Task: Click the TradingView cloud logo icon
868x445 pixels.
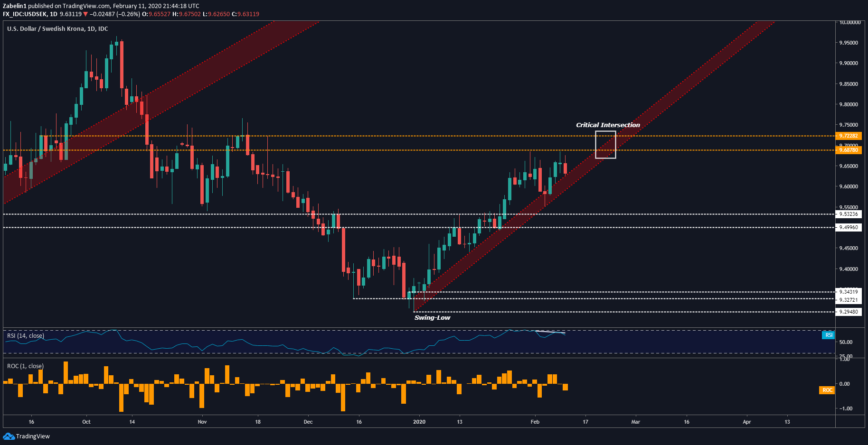Action: coord(9,436)
